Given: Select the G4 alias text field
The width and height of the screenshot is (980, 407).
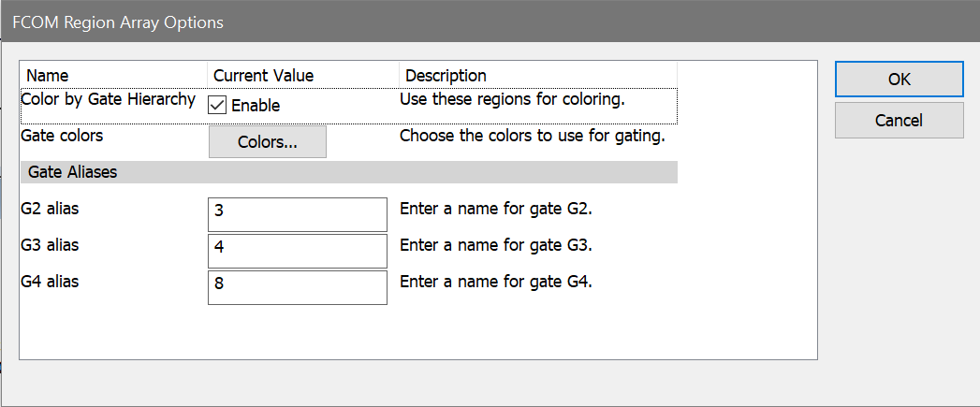Looking at the screenshot, I should click(x=297, y=286).
